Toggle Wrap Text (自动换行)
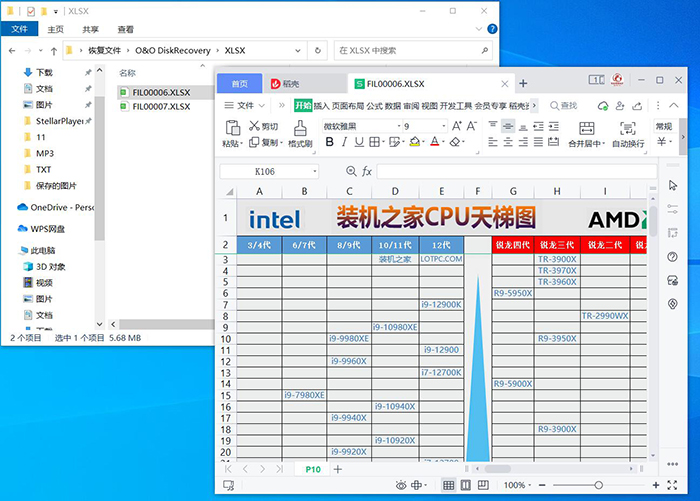700x501 pixels. (x=628, y=128)
